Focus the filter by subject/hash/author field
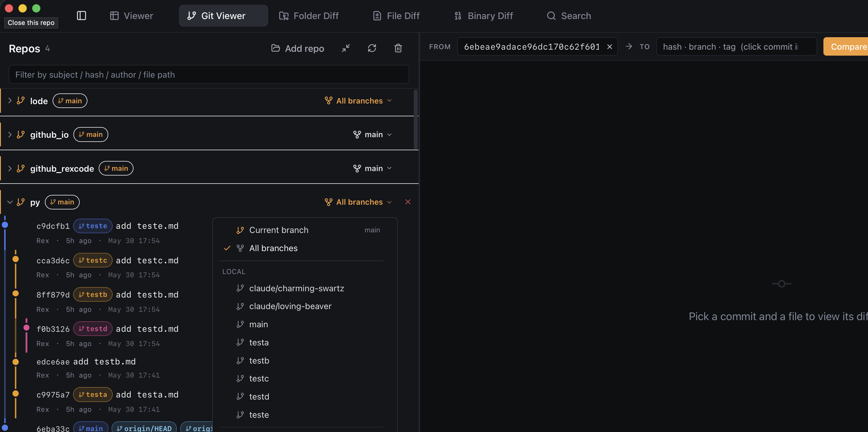 pyautogui.click(x=209, y=75)
